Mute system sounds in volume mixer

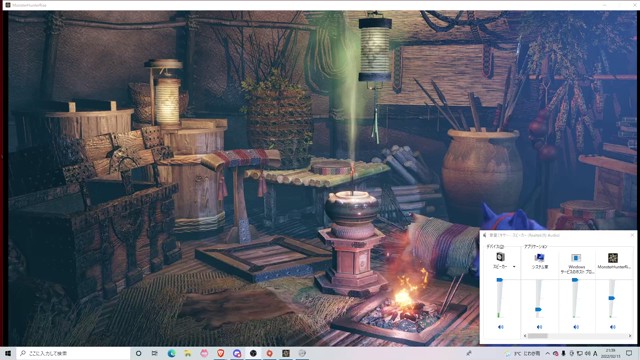539,327
